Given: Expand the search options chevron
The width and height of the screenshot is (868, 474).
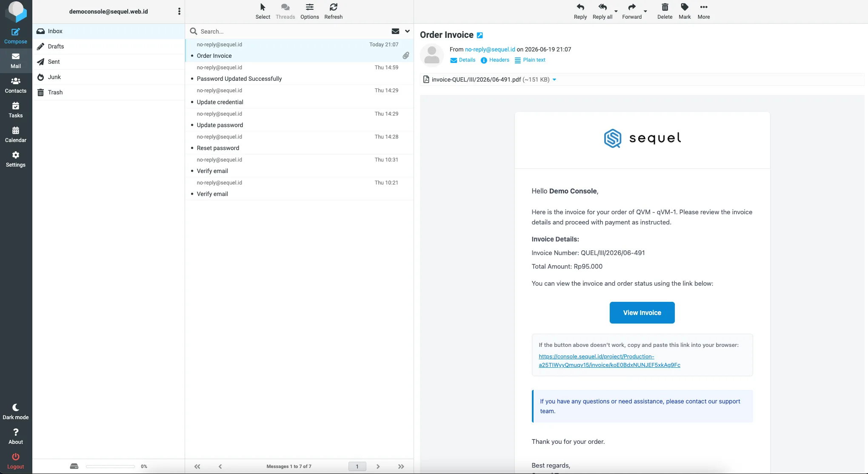Looking at the screenshot, I should [407, 31].
